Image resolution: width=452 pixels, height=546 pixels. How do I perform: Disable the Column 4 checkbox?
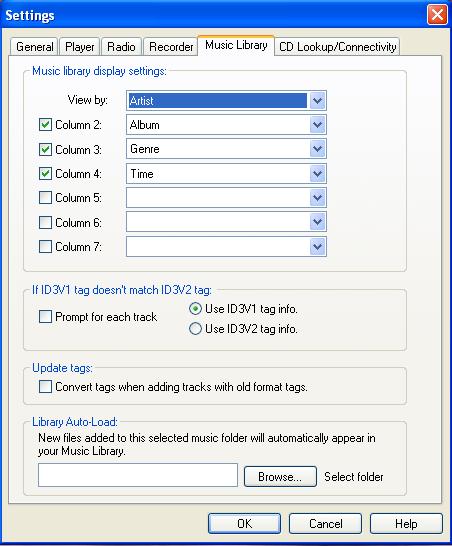(x=45, y=173)
